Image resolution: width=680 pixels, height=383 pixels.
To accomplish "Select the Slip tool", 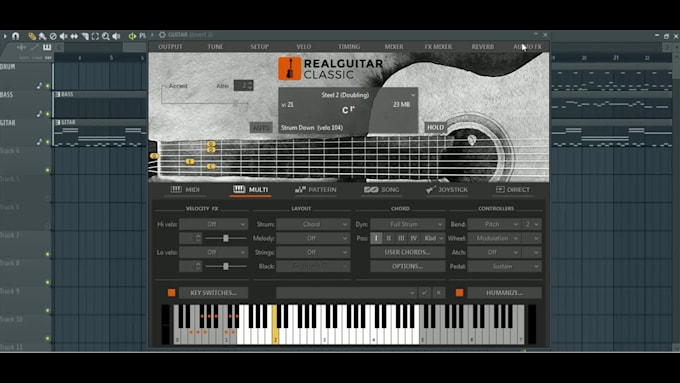I will click(x=74, y=36).
